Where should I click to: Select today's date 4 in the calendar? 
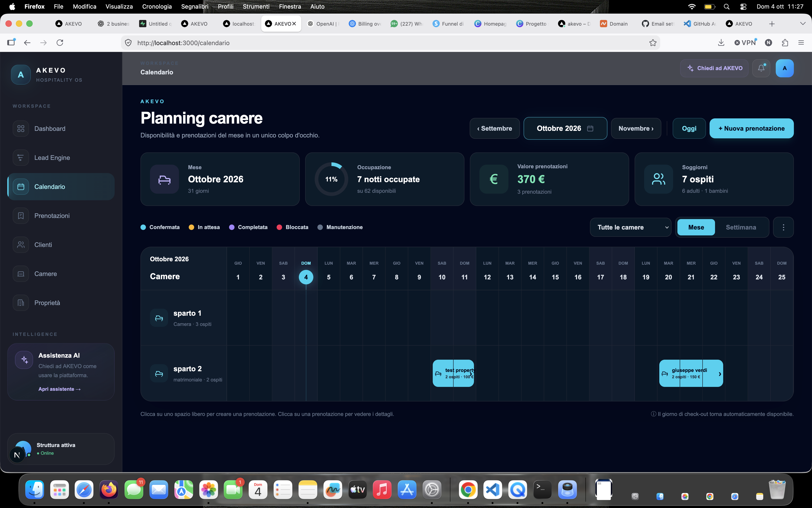[x=306, y=277]
